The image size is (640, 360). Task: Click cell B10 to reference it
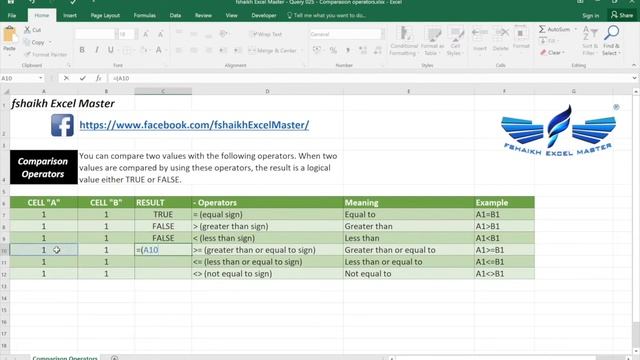point(106,250)
